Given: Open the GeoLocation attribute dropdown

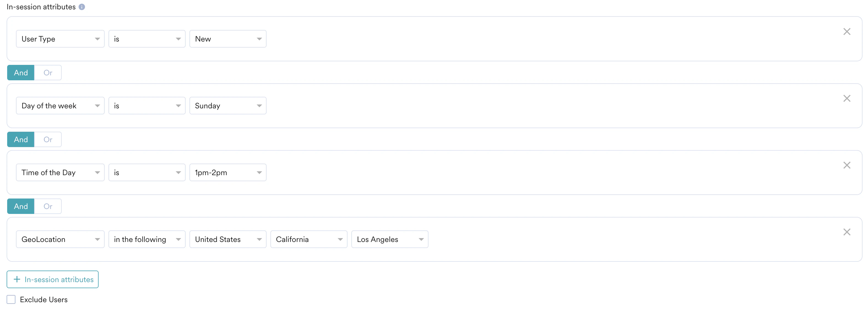Looking at the screenshot, I should click(x=60, y=239).
